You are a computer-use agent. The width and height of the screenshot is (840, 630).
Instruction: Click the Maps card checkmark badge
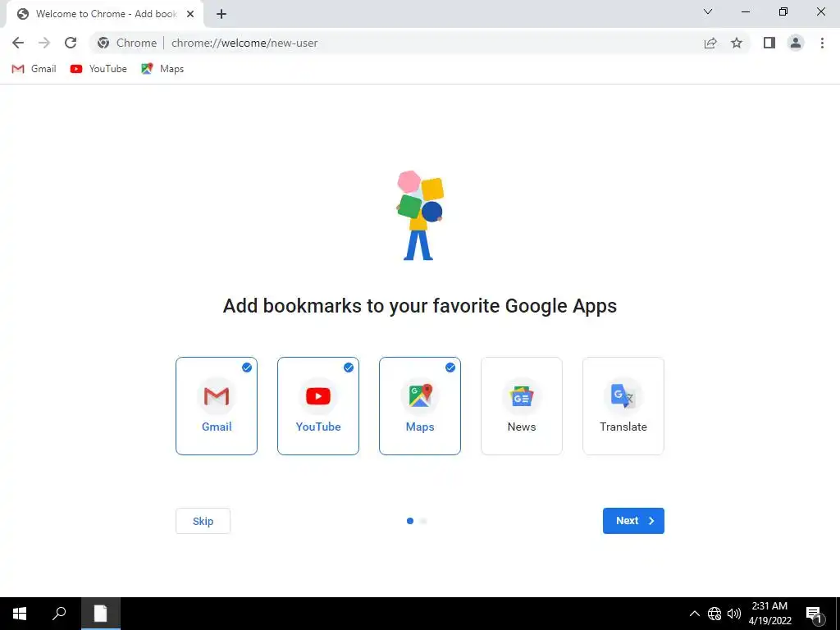450,367
